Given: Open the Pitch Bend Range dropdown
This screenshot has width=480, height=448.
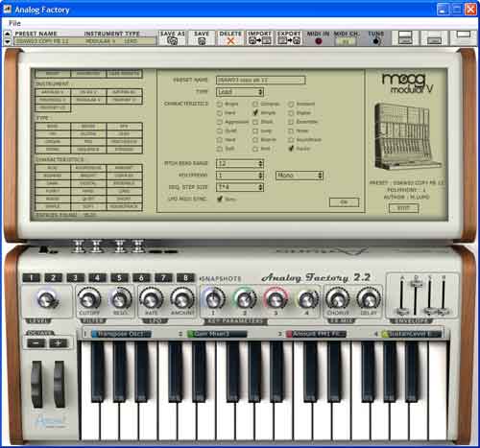Looking at the screenshot, I should point(240,164).
